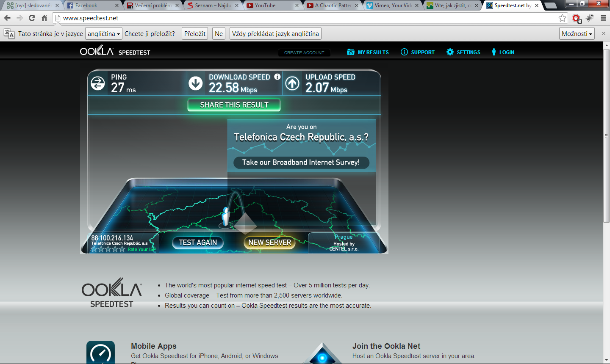Click the Přeložit translate button
610x364 pixels.
[x=195, y=33]
